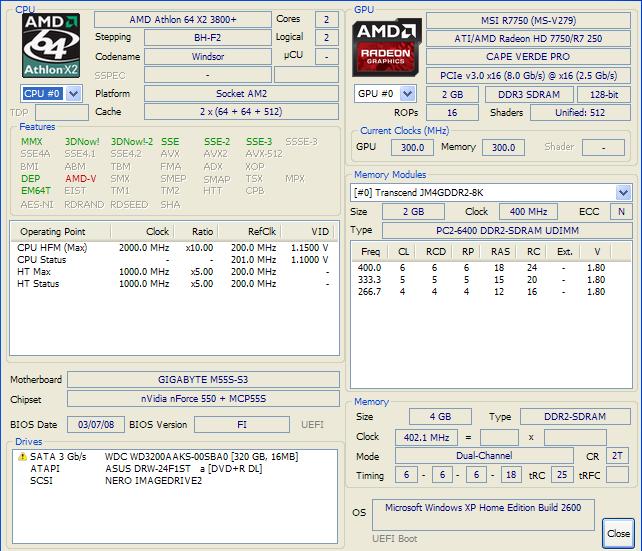Click the VID column header
The image size is (642, 551).
point(308,232)
